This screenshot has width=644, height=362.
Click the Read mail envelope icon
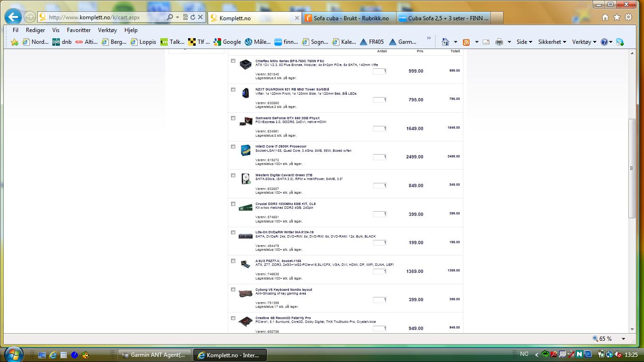[486, 42]
